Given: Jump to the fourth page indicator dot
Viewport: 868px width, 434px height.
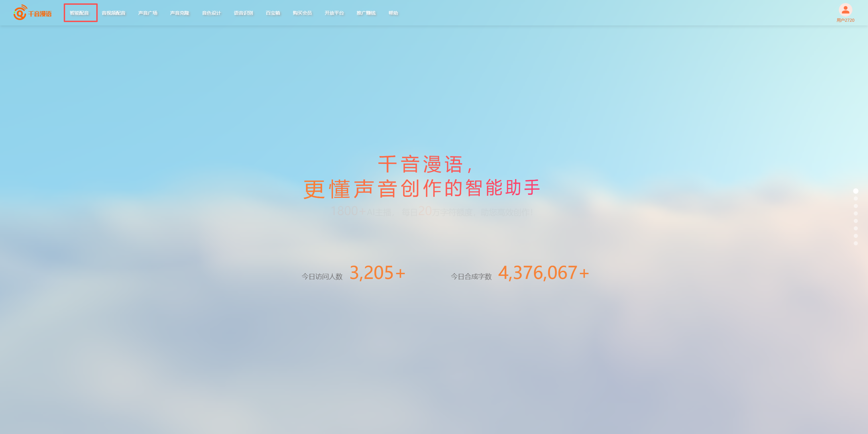Looking at the screenshot, I should (x=856, y=213).
